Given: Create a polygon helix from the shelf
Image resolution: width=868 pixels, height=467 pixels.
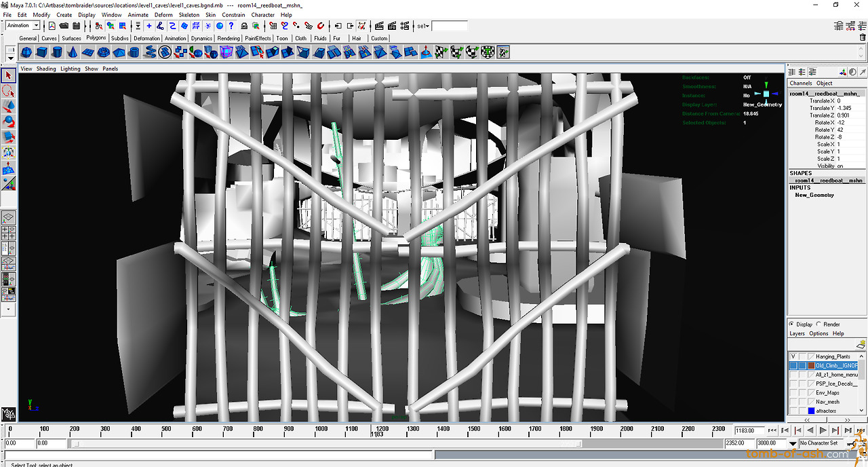Looking at the screenshot, I should pos(149,52).
